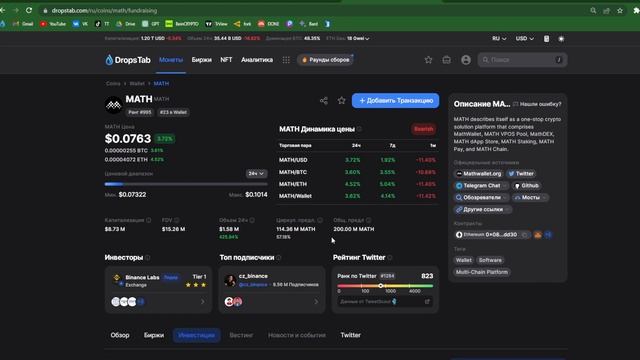
Task: Open the cz_binance profile entry
Action: [272, 280]
